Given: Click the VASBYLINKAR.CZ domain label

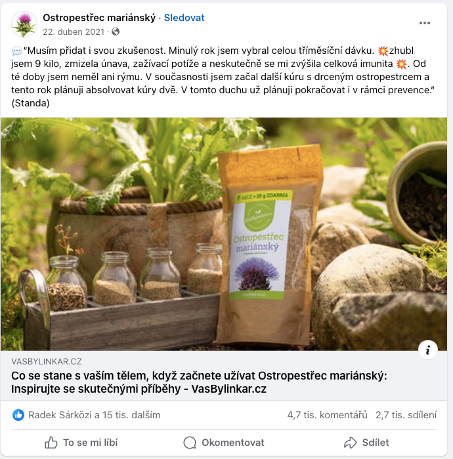Looking at the screenshot, I should (x=46, y=361).
